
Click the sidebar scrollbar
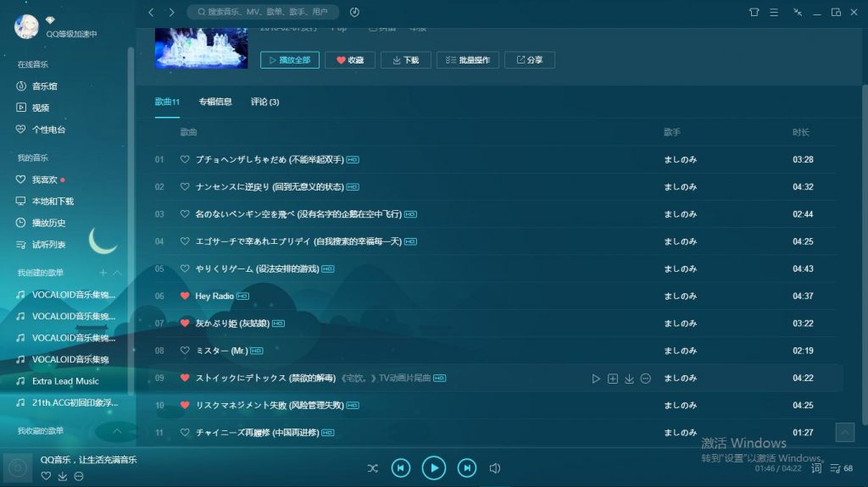pyautogui.click(x=131, y=221)
